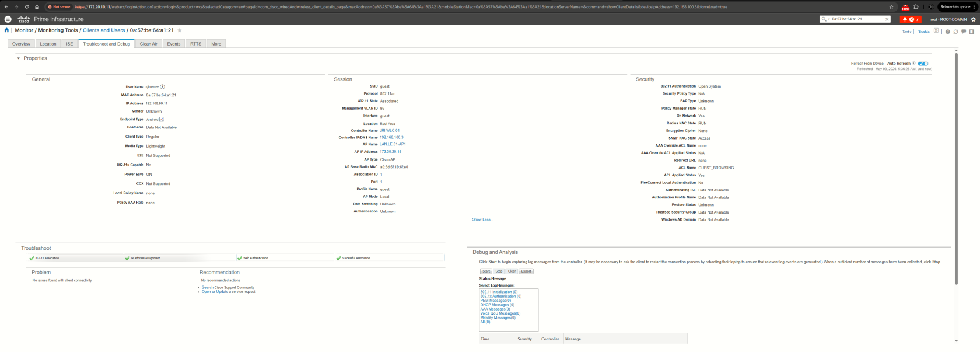Viewport: 980px width, 352px height.
Task: Switch to the Overview tab
Action: [x=21, y=44]
